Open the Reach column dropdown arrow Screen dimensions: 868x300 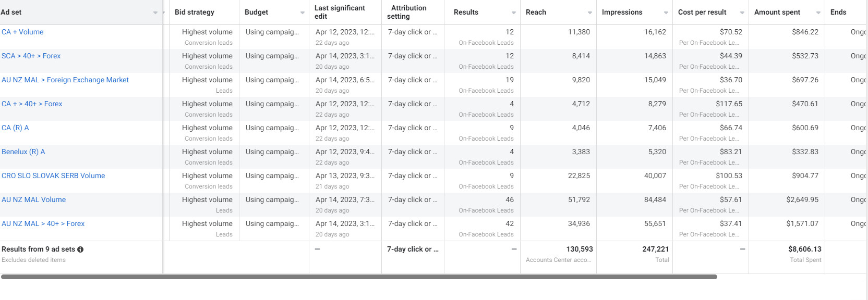click(x=590, y=12)
